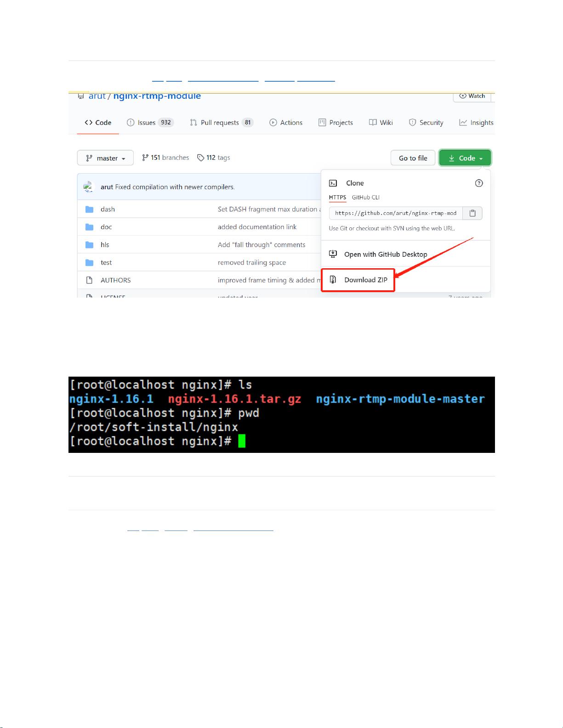This screenshot has width=563, height=728.
Task: Click the repository icon before arut
Action: tap(81, 96)
